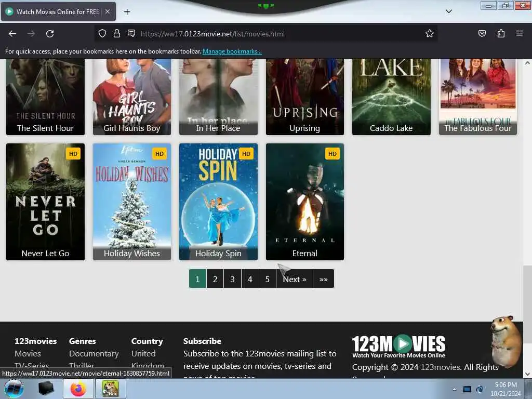Open the Manage bookmarks link
This screenshot has width=532, height=399.
pos(232,51)
